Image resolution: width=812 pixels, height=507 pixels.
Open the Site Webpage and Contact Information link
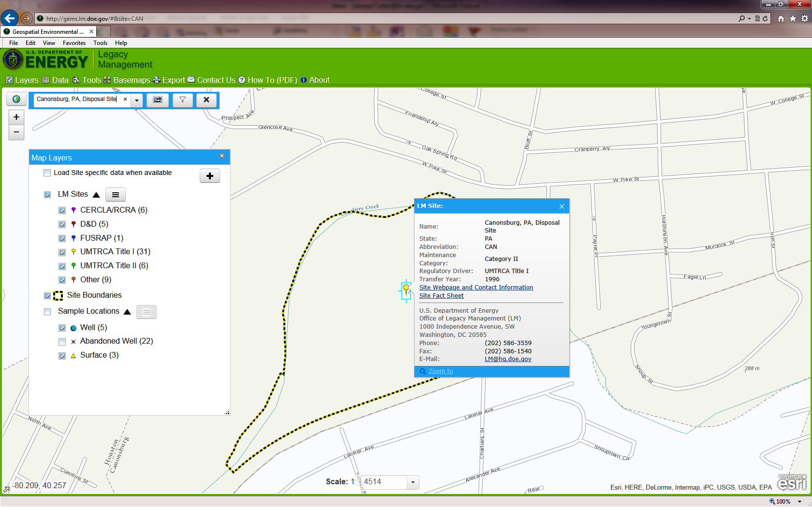(476, 288)
